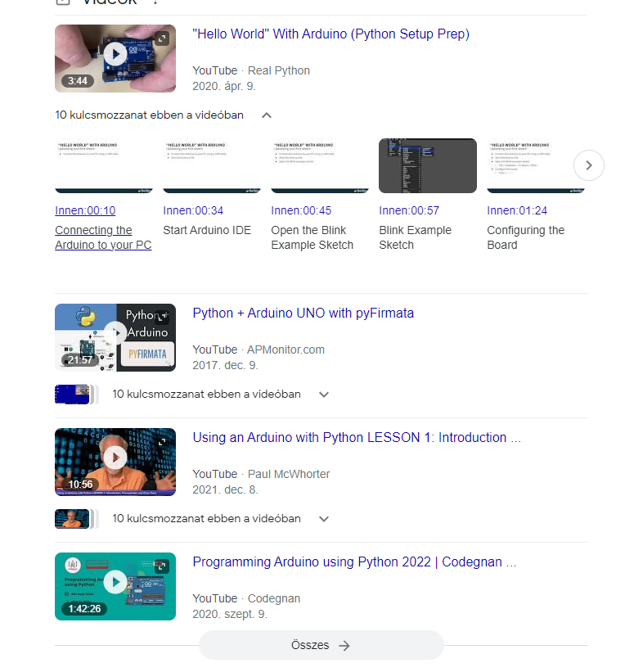This screenshot has width=634, height=672.
Task: Jump to Innen:01:24 timestamp
Action: (x=517, y=210)
